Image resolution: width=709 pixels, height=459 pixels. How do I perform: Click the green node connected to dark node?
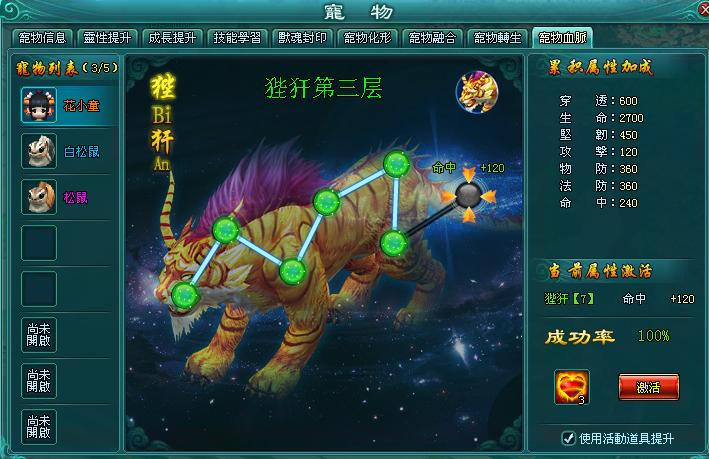pyautogui.click(x=394, y=244)
